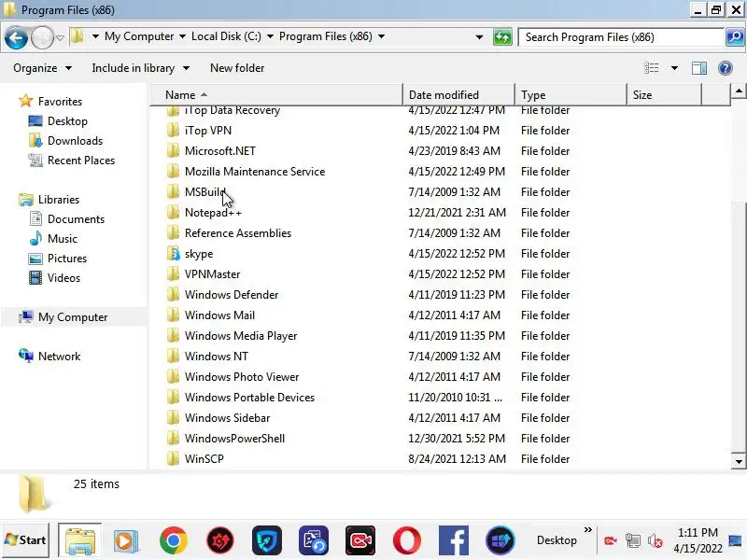This screenshot has width=747, height=560.
Task: Expand the breadcrumb root arrow by the address bar folder icon
Action: pos(95,36)
